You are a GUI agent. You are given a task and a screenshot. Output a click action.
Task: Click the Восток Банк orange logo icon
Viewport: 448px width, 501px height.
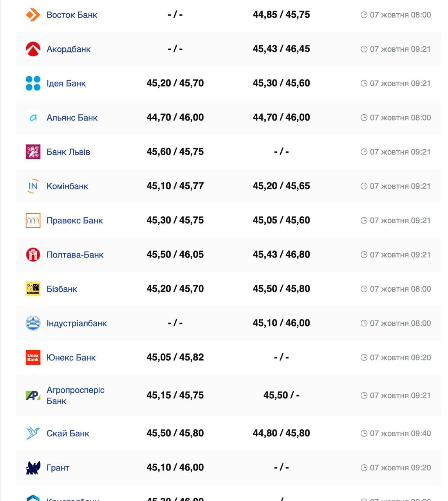33,15
